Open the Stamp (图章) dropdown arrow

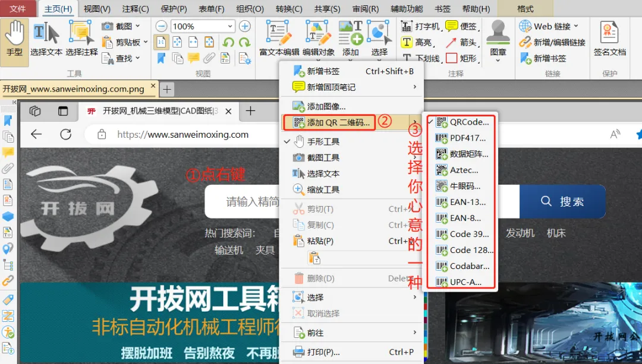[x=498, y=61]
